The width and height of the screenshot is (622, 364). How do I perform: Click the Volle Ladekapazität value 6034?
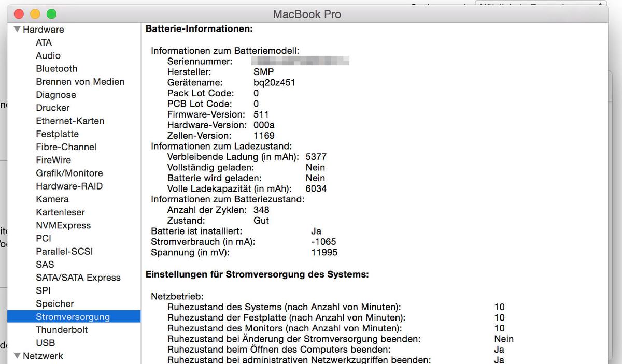click(316, 188)
